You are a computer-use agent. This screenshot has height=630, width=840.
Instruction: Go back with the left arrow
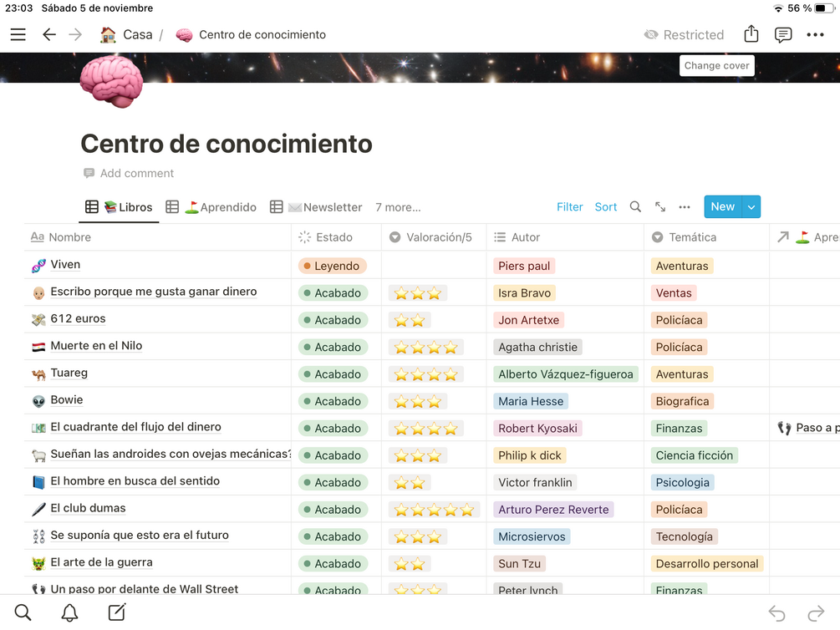pyautogui.click(x=48, y=35)
